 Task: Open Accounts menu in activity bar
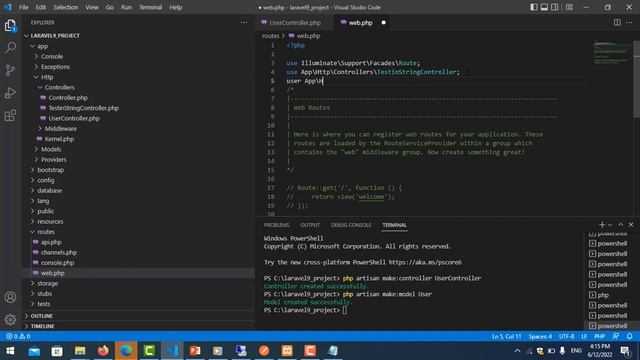[10, 297]
